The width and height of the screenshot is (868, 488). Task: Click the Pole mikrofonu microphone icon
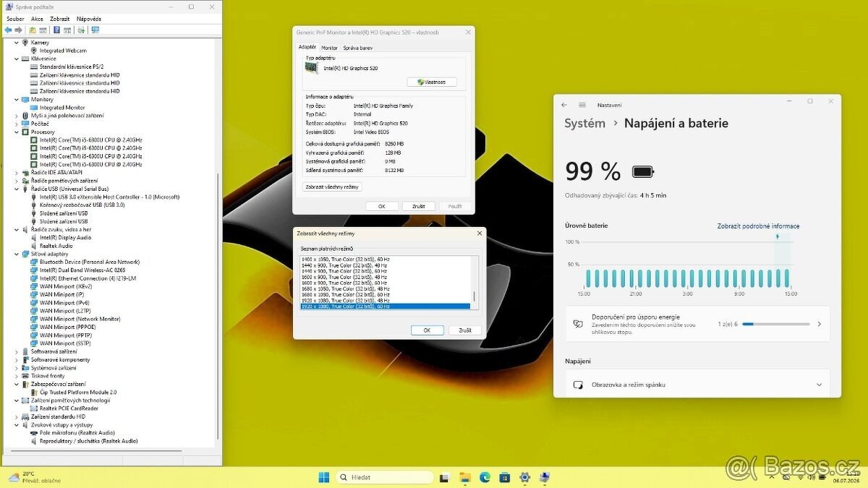click(x=34, y=432)
